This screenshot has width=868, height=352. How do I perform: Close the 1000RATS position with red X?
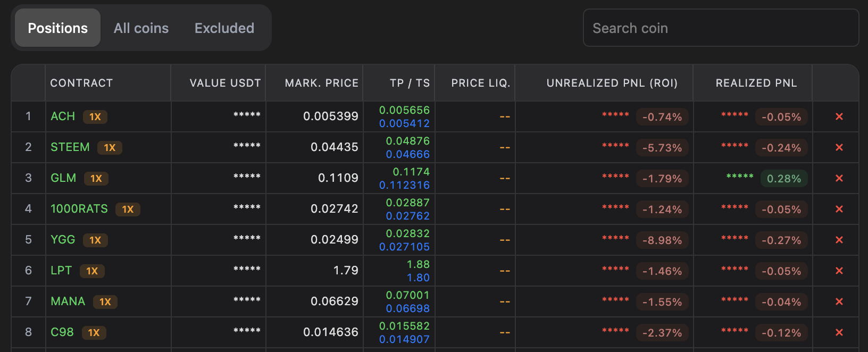coord(839,209)
